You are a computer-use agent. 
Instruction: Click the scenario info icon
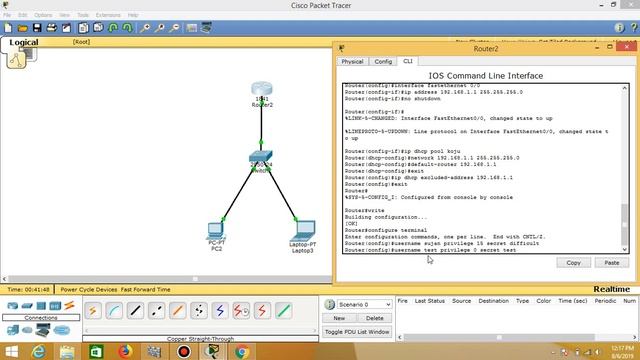click(x=329, y=304)
